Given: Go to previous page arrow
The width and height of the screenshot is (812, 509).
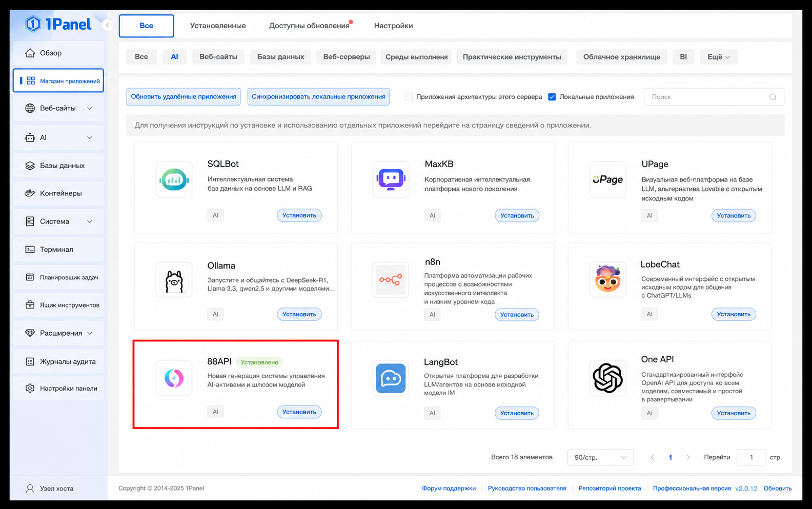Looking at the screenshot, I should click(652, 457).
